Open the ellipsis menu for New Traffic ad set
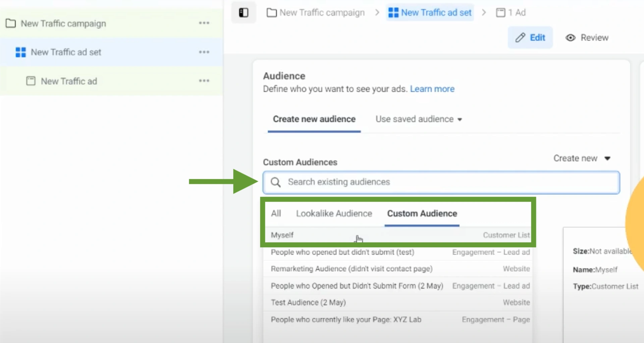Screen dimensions: 644x343 point(204,52)
